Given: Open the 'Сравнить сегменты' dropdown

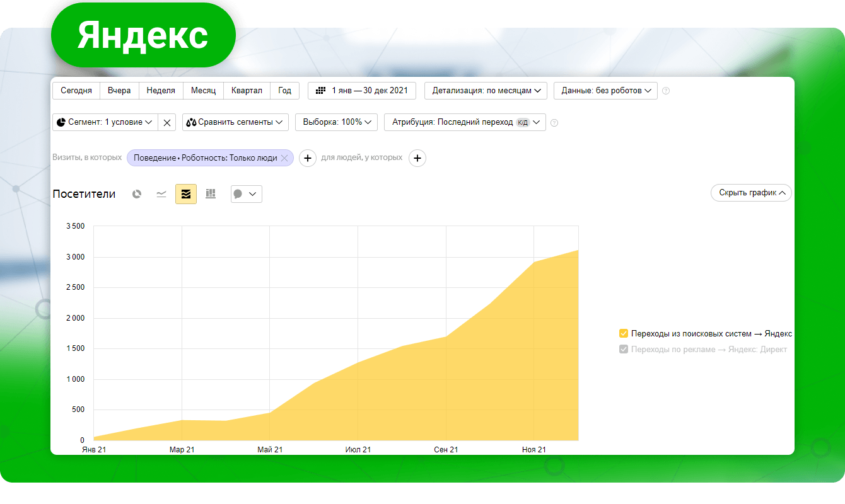Looking at the screenshot, I should 235,122.
